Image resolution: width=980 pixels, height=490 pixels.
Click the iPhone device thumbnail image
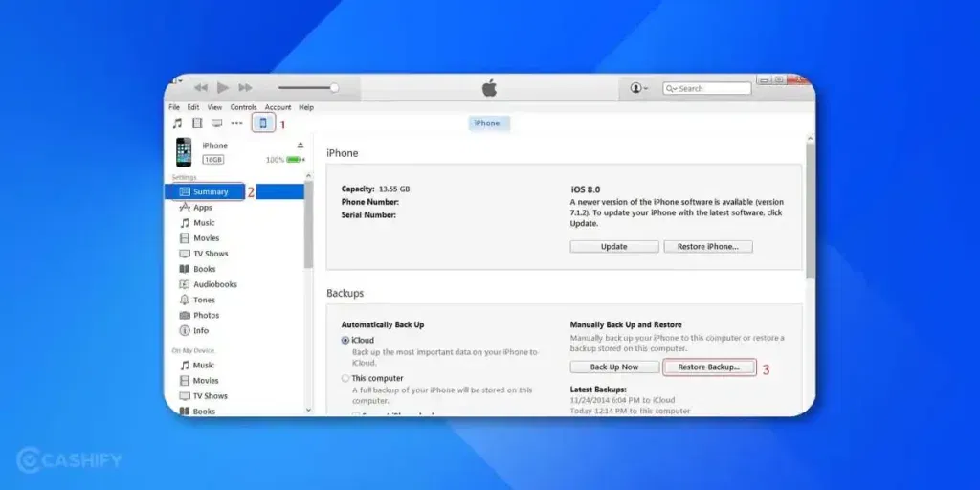(184, 152)
